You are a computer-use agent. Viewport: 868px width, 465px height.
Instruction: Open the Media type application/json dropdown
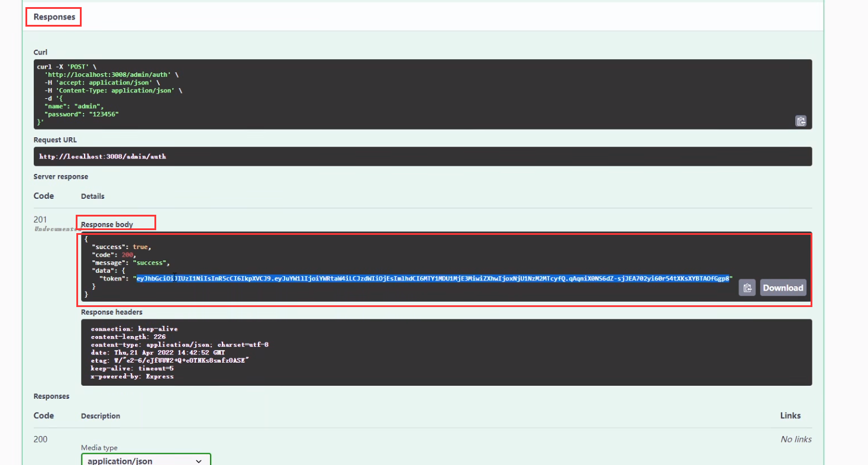coord(146,460)
